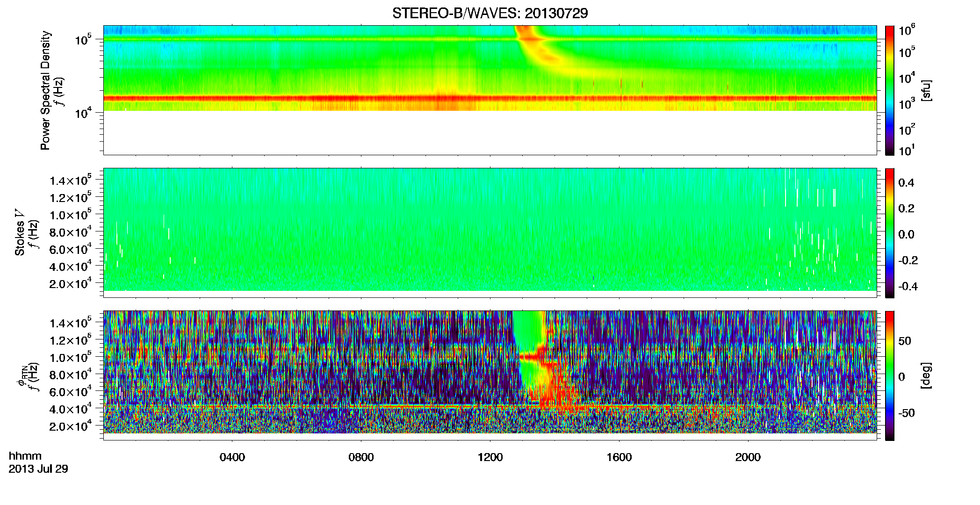Viewport: 980px width, 505px height.
Task: Click the 1.4×10^5 tick on phi RTN axis
Action: click(70, 322)
